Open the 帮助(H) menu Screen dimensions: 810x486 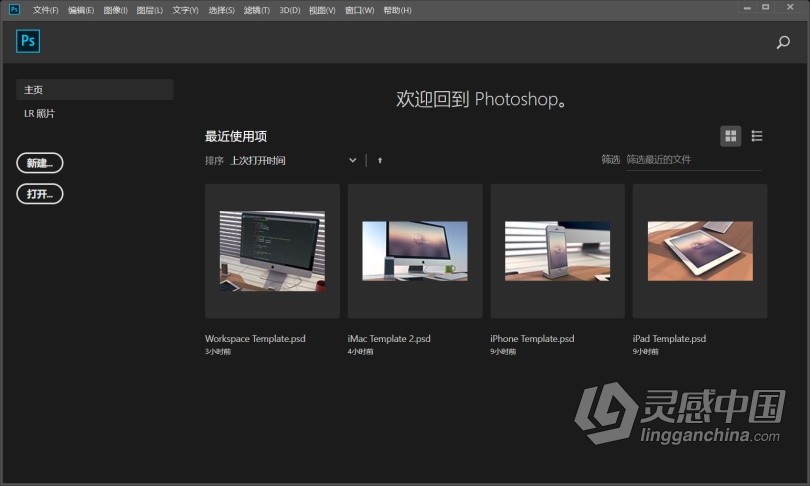[x=397, y=10]
